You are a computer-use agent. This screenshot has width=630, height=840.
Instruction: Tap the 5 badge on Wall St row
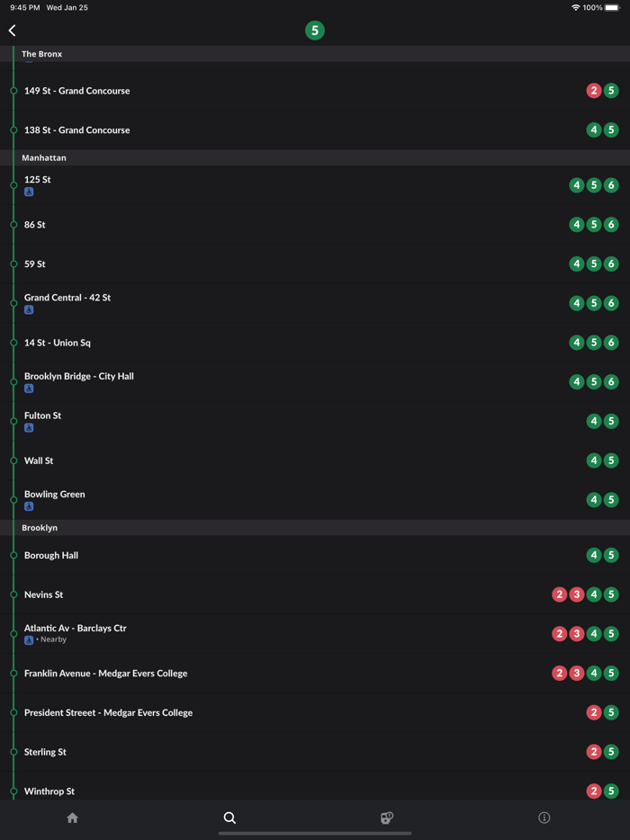click(x=611, y=460)
